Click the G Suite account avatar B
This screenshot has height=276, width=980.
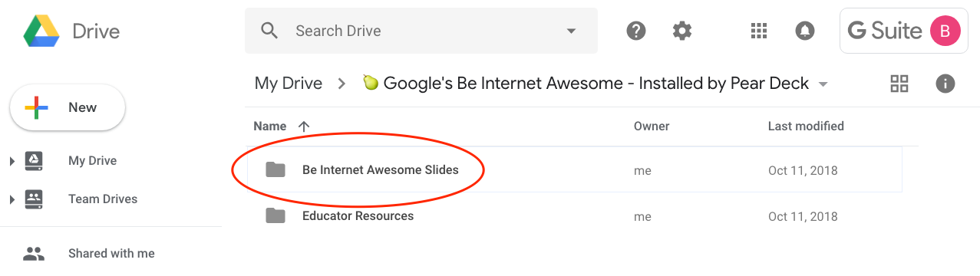click(945, 31)
